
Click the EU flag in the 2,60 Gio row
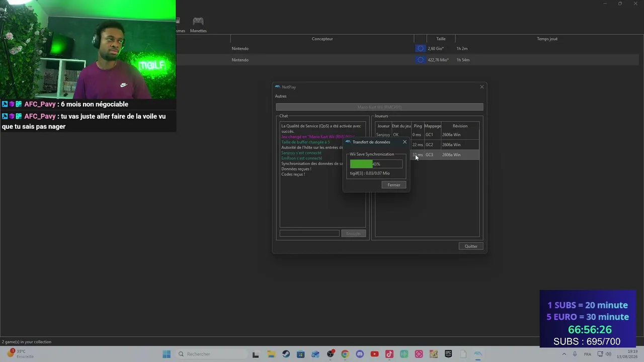420,48
